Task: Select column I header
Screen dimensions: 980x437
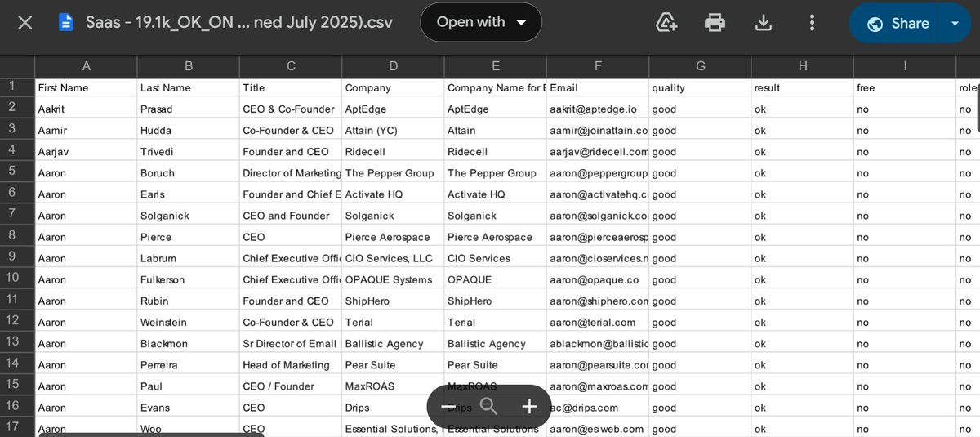Action: click(904, 66)
